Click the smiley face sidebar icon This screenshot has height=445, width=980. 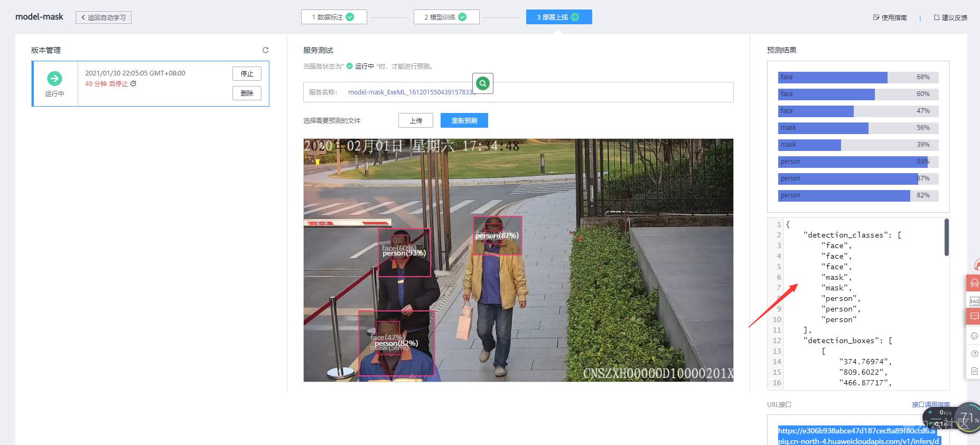(x=975, y=336)
